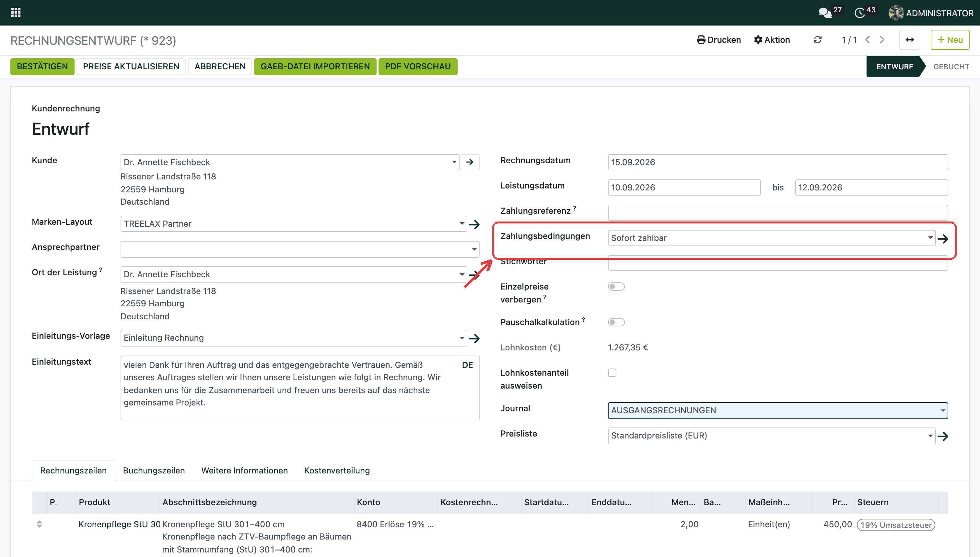Image resolution: width=980 pixels, height=557 pixels.
Task: Go to previous record arrow
Action: click(868, 40)
